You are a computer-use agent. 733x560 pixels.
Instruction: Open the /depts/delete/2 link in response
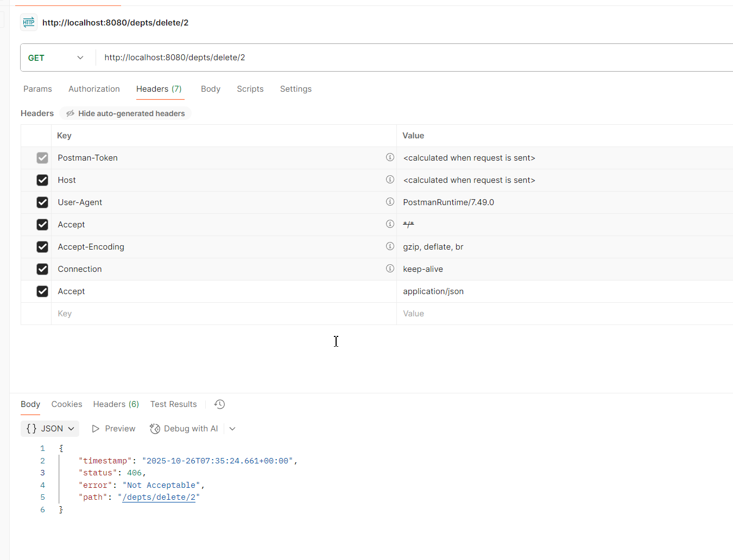coord(159,498)
